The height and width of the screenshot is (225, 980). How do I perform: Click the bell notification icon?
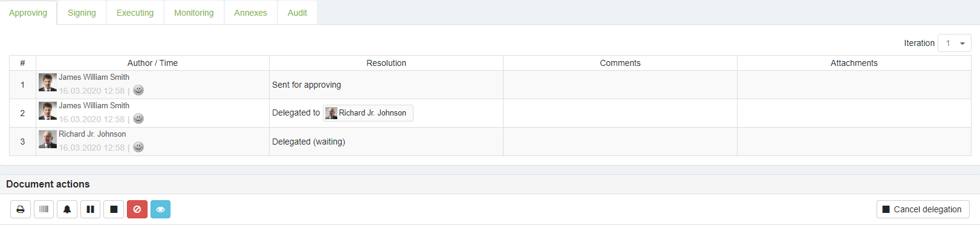pos(67,209)
